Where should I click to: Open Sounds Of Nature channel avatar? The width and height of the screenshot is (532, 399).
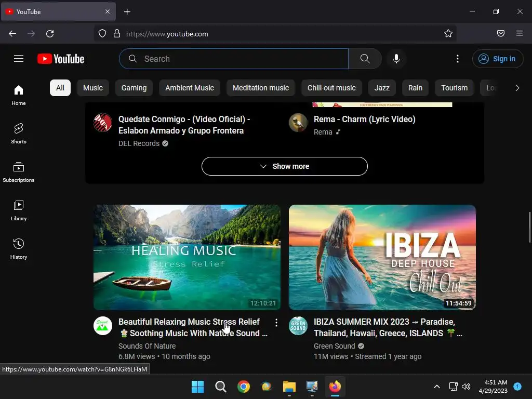[103, 326]
